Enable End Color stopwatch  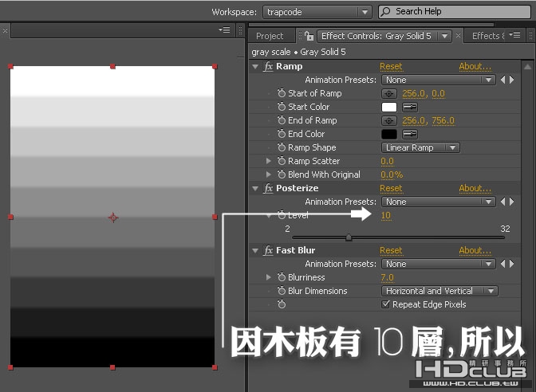282,134
